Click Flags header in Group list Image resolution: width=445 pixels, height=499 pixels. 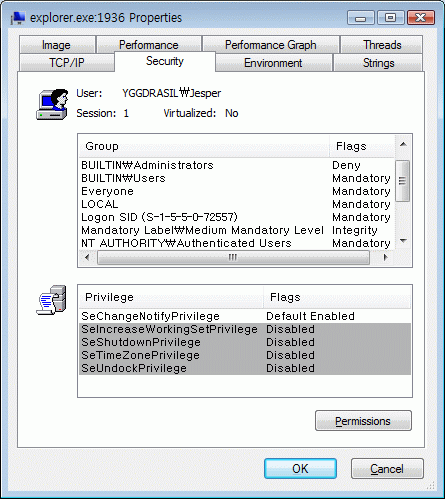pos(362,146)
